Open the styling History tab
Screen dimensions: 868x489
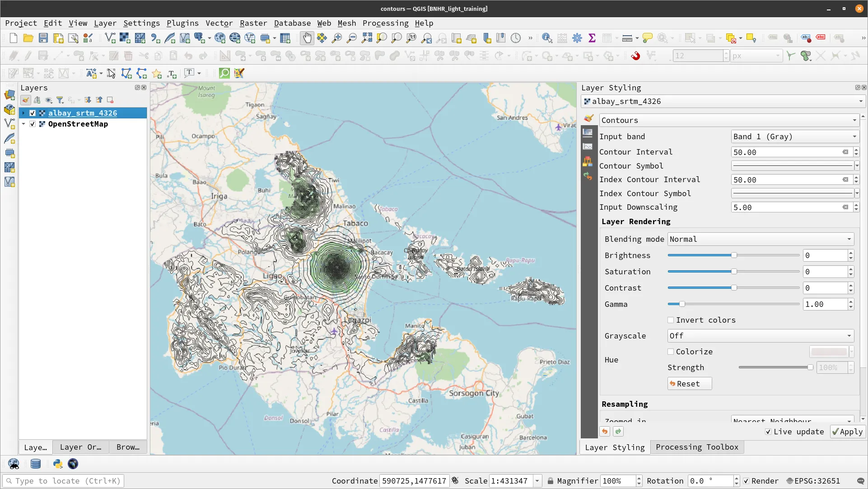588,176
